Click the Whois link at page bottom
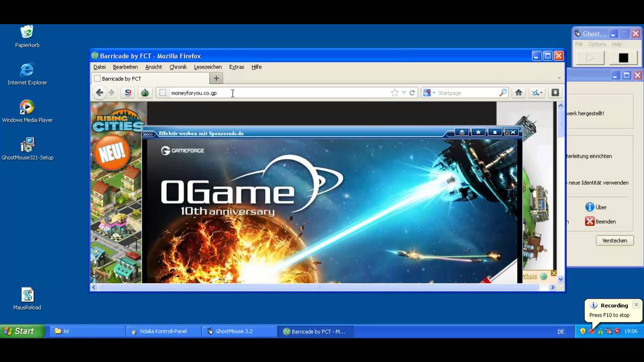 coord(530,276)
